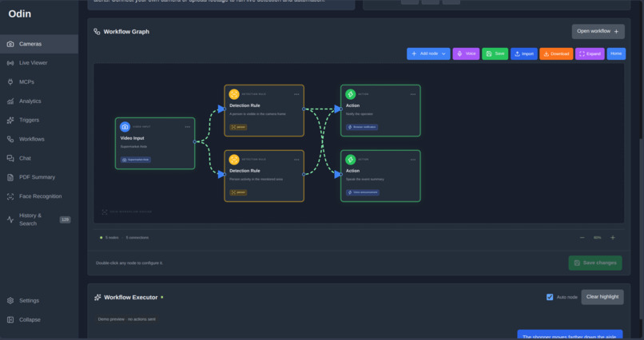
Task: Expand the Add node dropdown
Action: (x=428, y=53)
